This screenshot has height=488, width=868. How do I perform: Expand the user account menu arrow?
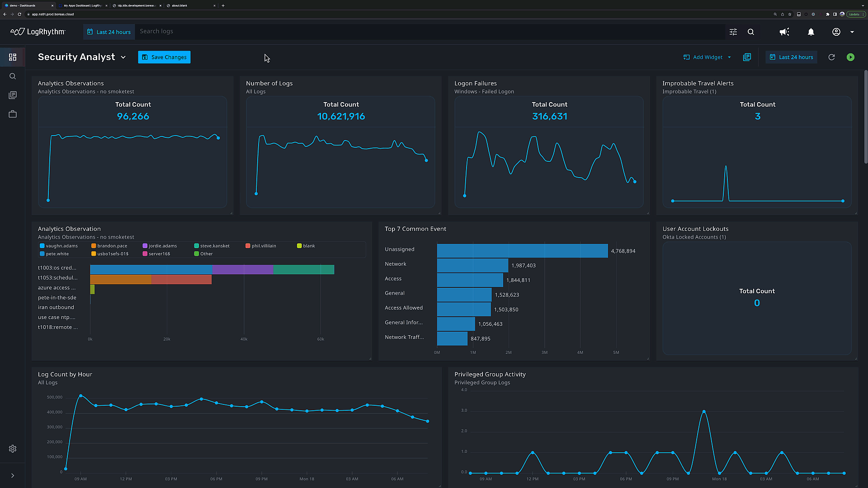pos(852,32)
